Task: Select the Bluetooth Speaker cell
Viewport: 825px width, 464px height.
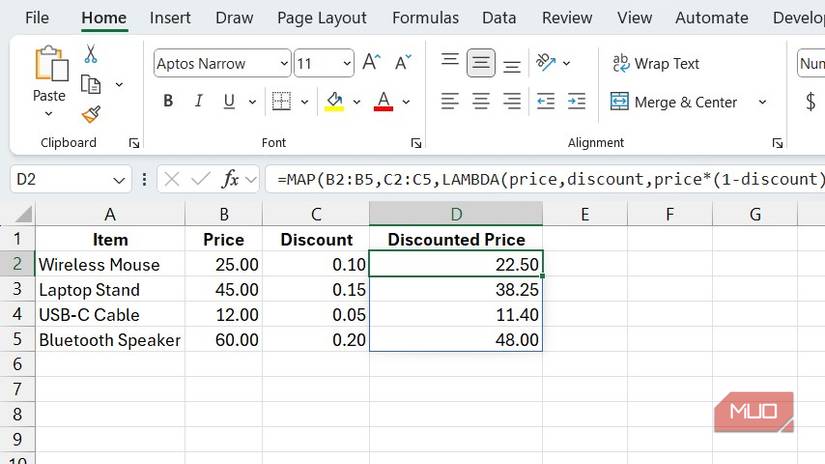Action: click(110, 339)
